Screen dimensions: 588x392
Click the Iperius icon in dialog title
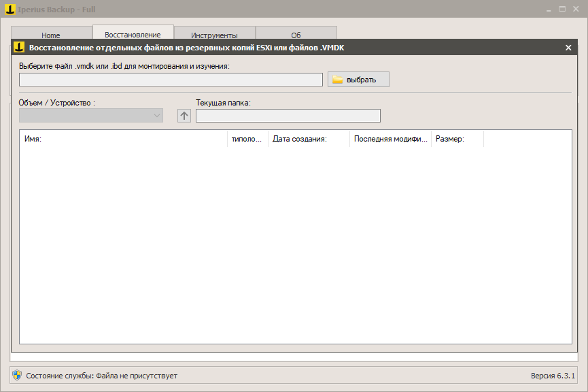coord(19,48)
